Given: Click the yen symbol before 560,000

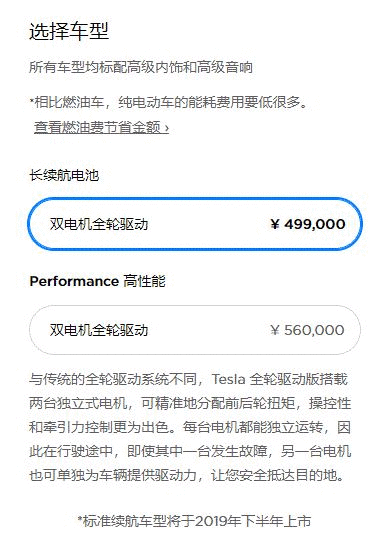Looking at the screenshot, I should (x=275, y=330).
